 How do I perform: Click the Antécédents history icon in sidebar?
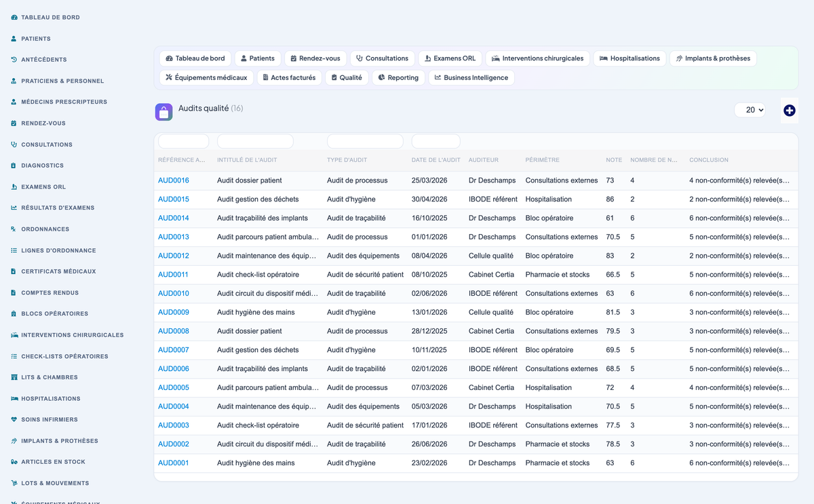(x=14, y=60)
